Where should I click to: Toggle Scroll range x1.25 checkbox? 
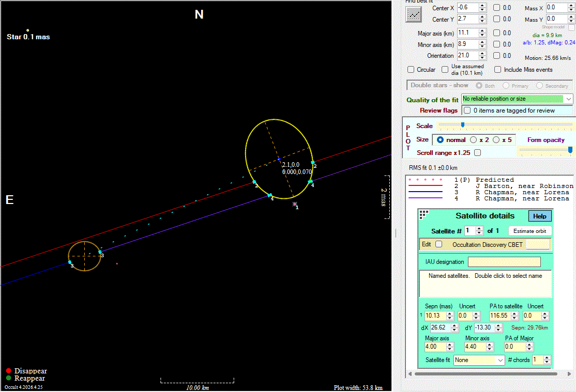(x=478, y=152)
